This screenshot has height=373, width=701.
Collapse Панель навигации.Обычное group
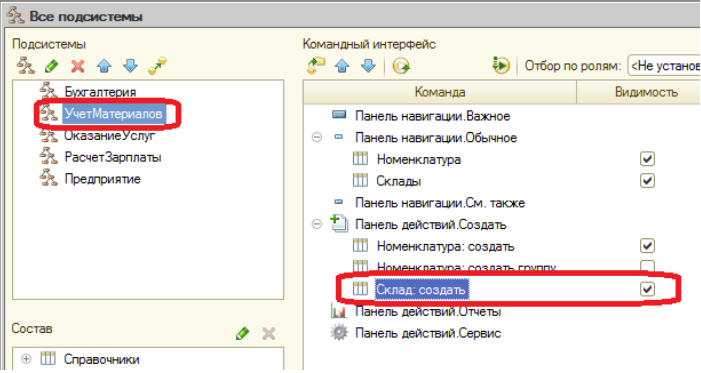pos(317,137)
